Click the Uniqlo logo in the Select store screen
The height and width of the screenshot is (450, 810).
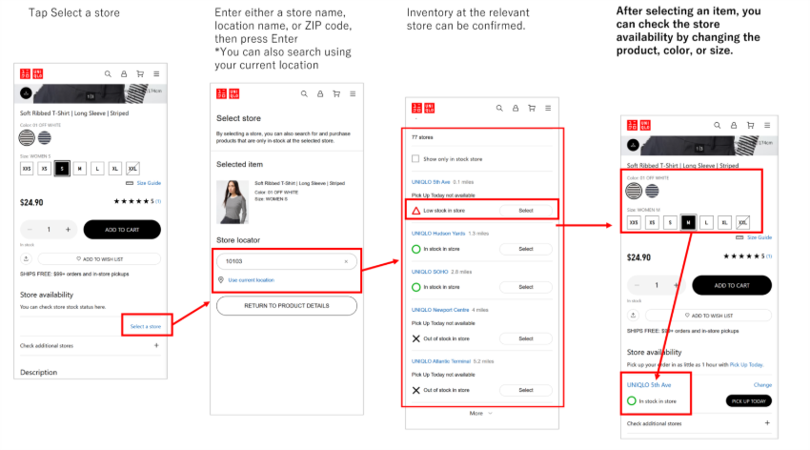pos(228,93)
